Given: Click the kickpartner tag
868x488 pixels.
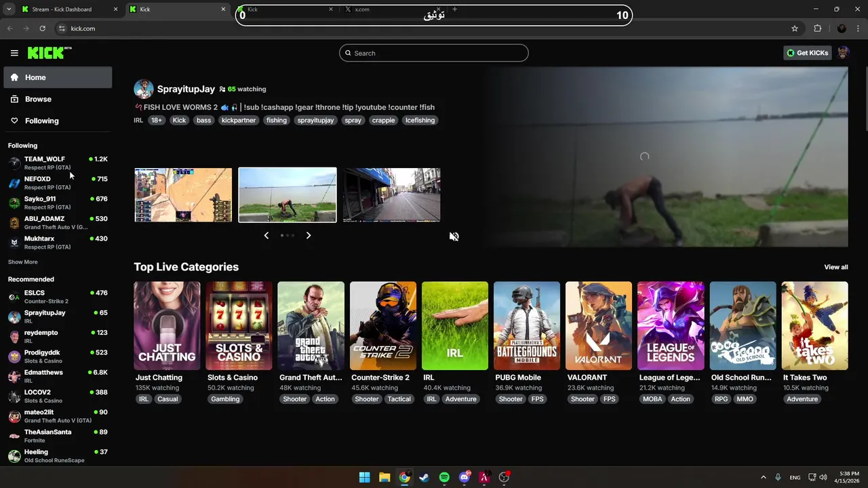Looking at the screenshot, I should (x=239, y=120).
